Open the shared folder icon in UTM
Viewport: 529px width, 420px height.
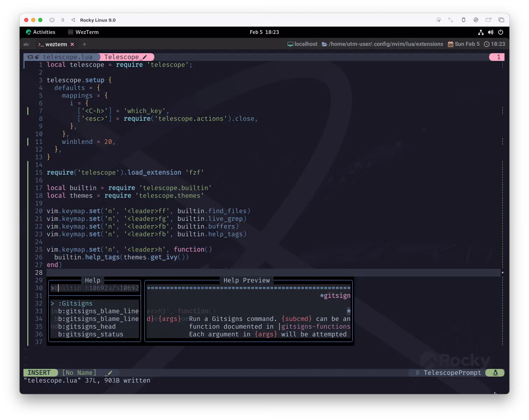click(x=488, y=20)
